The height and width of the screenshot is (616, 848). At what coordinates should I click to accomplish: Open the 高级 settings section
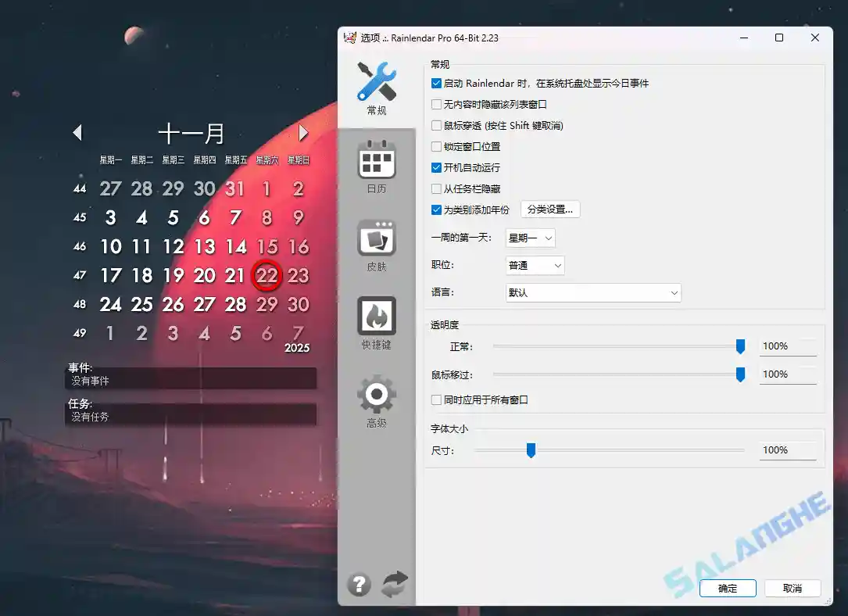click(x=376, y=396)
